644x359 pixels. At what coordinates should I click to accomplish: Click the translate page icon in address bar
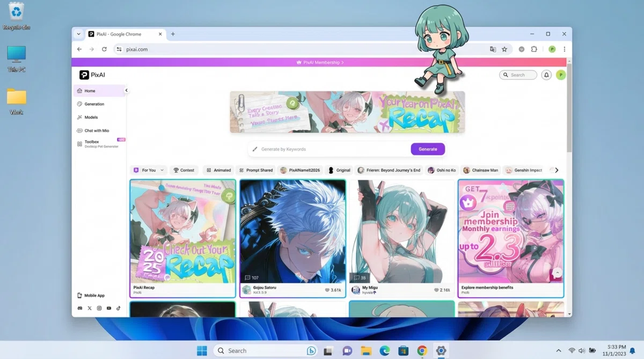pyautogui.click(x=493, y=49)
